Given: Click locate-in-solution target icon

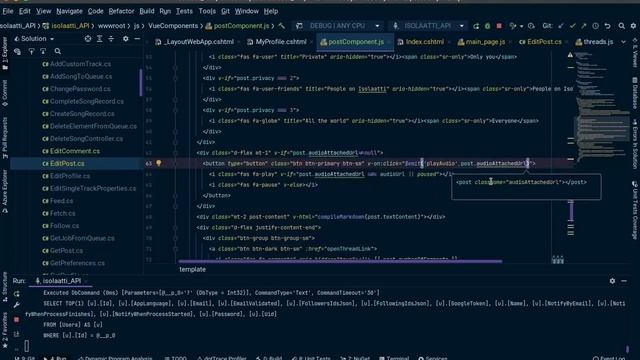Looking at the screenshot, I should click(88, 39).
